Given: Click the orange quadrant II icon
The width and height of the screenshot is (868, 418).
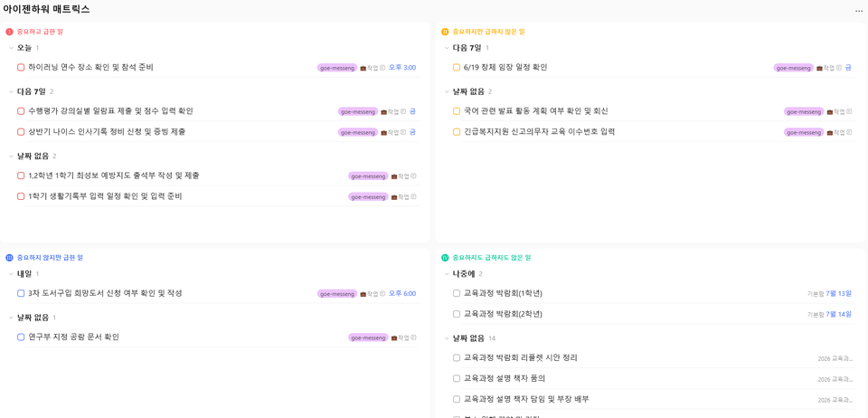Looking at the screenshot, I should (x=445, y=32).
